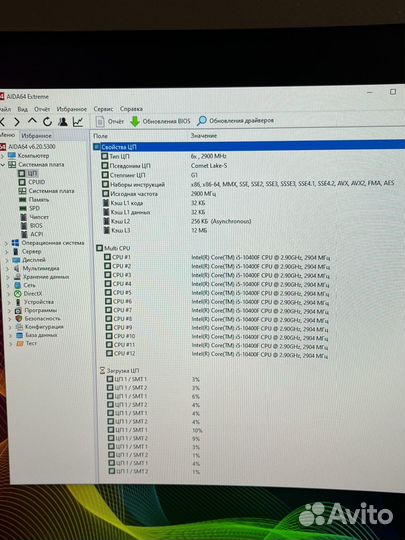The height and width of the screenshot is (540, 405).
Task: Select the CPU #12 row
Action: click(x=124, y=353)
